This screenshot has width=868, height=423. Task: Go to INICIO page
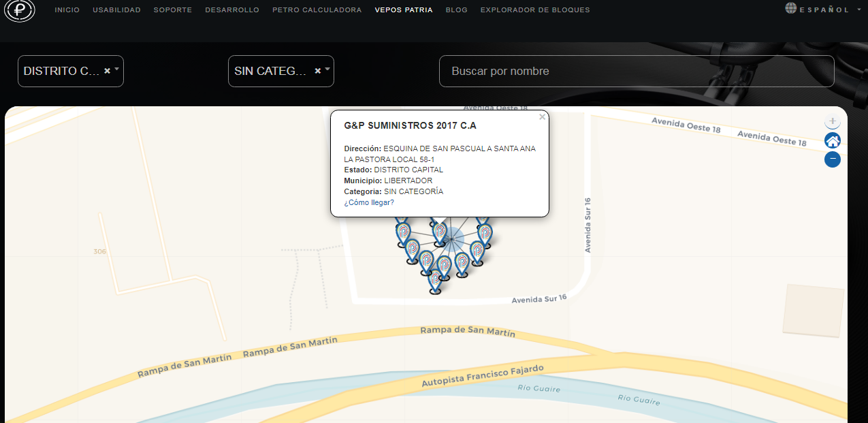[67, 10]
